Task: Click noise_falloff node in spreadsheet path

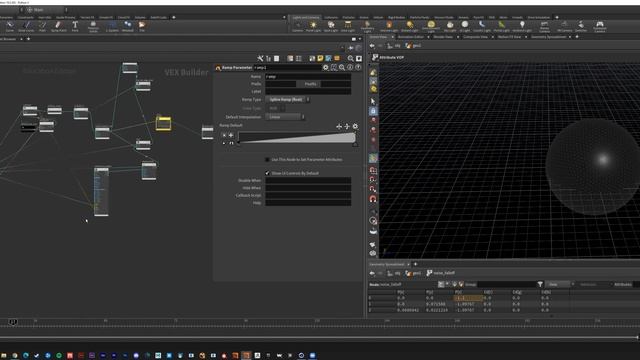Action: [x=441, y=273]
